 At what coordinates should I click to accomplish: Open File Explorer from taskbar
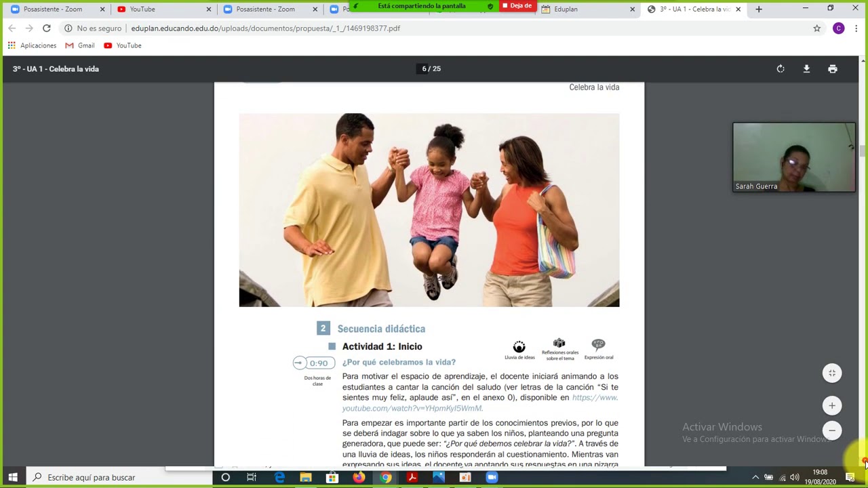point(306,477)
